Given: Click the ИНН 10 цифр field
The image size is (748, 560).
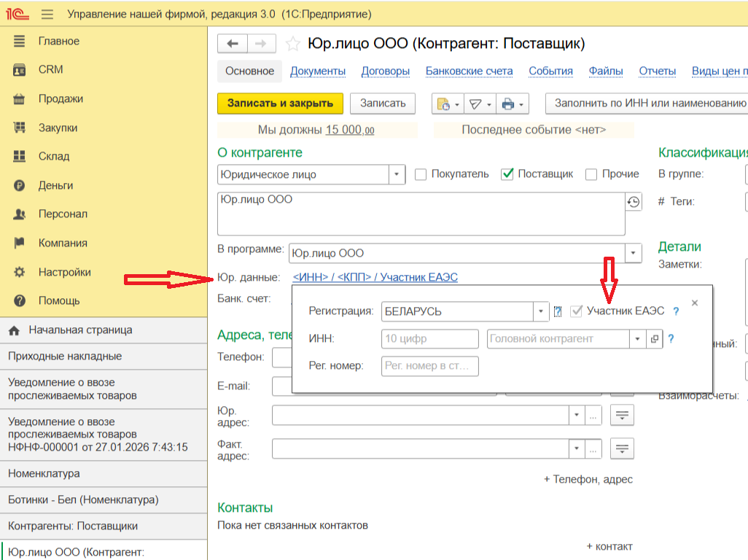Looking at the screenshot, I should (x=430, y=339).
